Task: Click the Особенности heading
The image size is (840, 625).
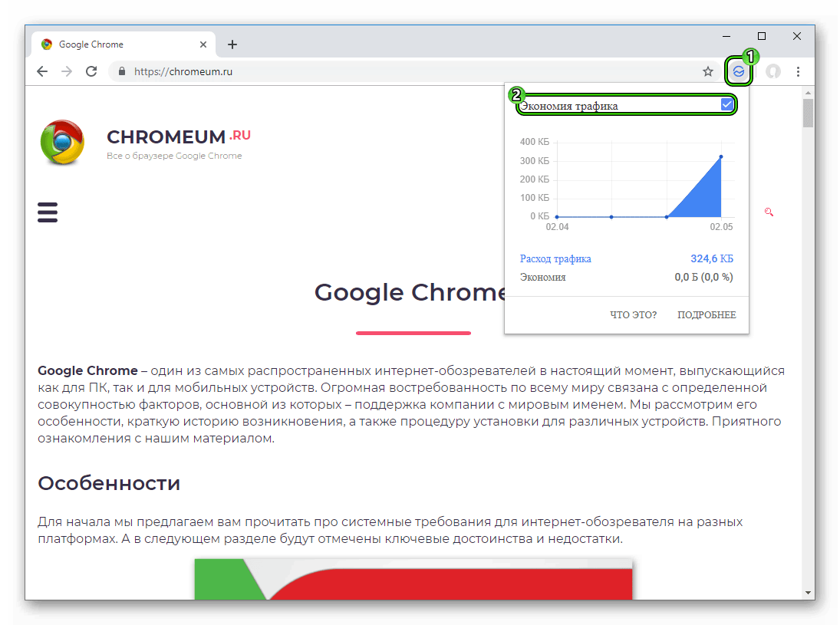Action: [109, 483]
